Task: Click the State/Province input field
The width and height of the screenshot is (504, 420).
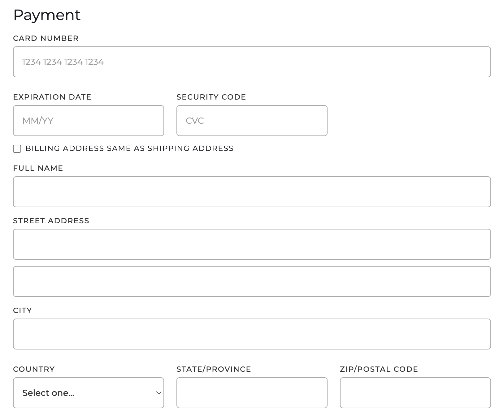Action: [x=252, y=393]
